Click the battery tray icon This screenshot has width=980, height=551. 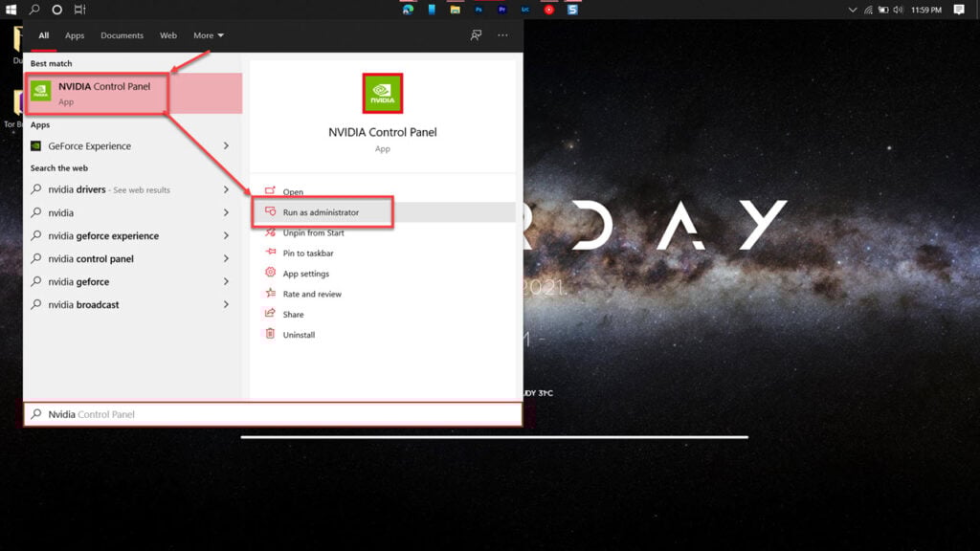coord(883,10)
